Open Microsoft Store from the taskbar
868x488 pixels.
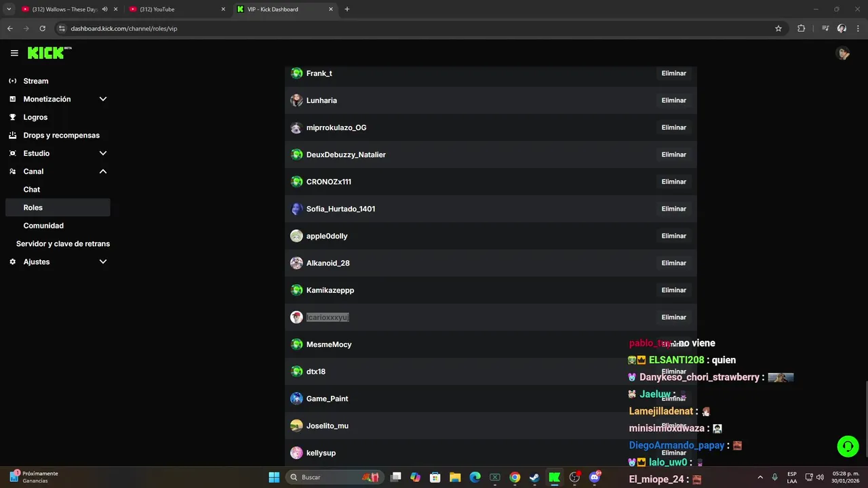(x=435, y=477)
